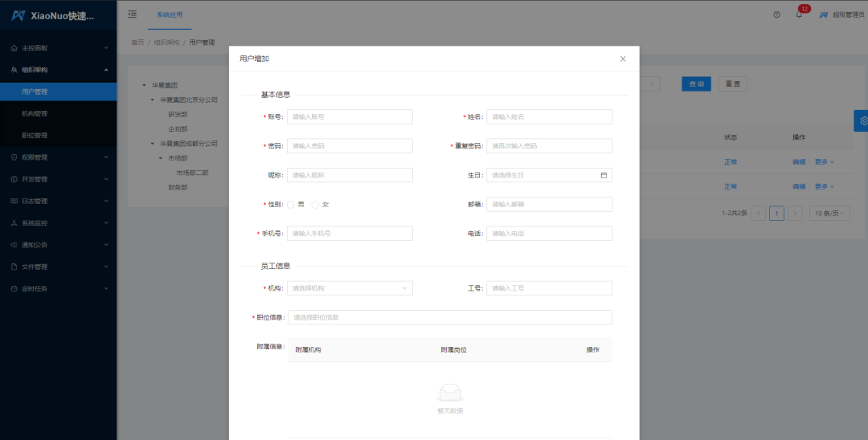Open the 日志管理 sidebar menu
Viewport: 868px width, 440px height.
58,202
